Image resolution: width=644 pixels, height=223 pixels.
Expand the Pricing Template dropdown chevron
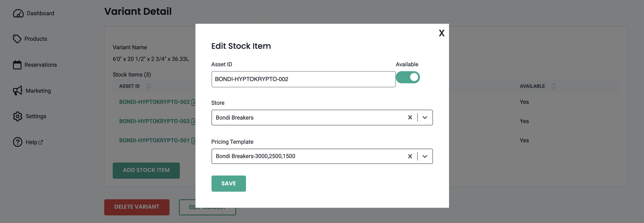[x=425, y=157]
